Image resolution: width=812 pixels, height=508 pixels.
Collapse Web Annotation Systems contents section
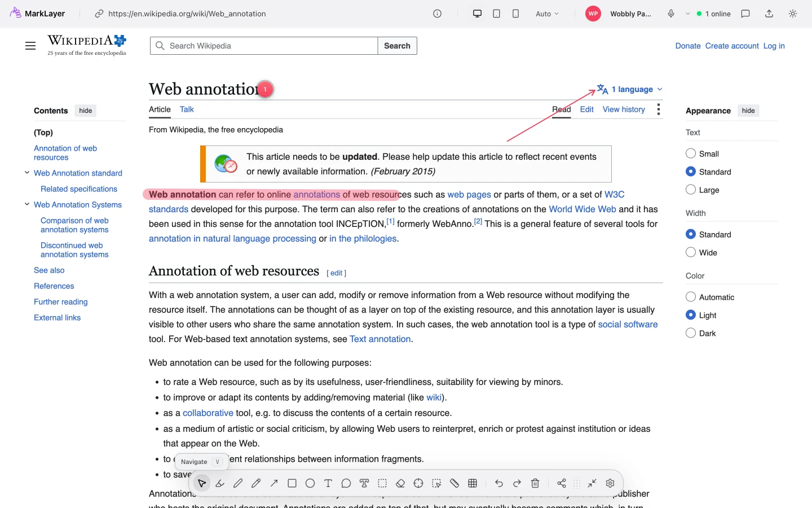pyautogui.click(x=27, y=204)
